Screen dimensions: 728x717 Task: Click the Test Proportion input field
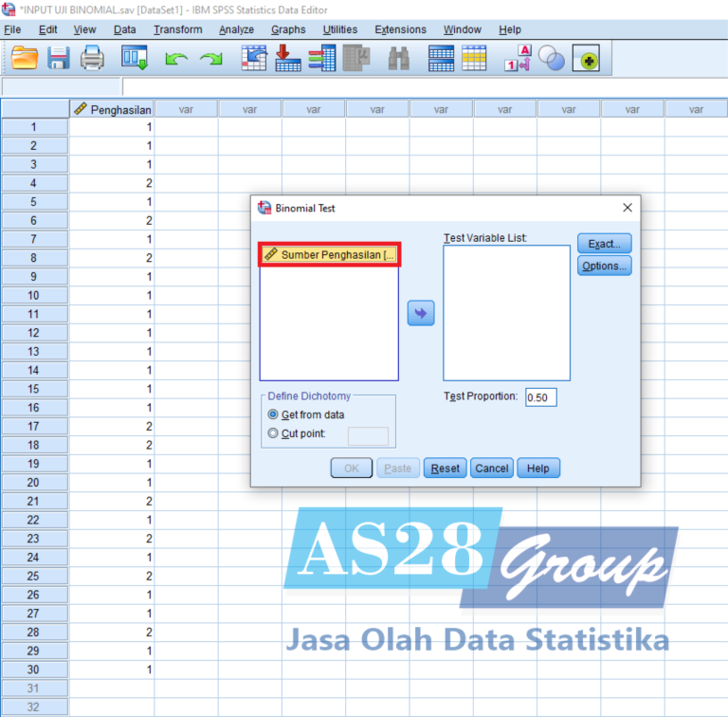point(540,397)
